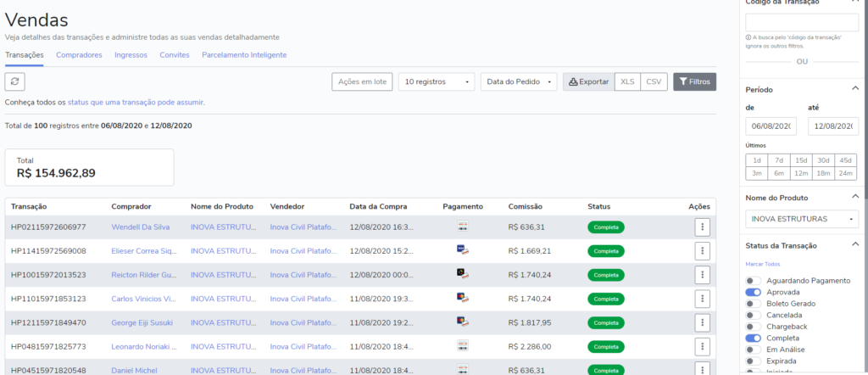868x375 pixels.
Task: Click the refresh icon button
Action: (x=15, y=81)
